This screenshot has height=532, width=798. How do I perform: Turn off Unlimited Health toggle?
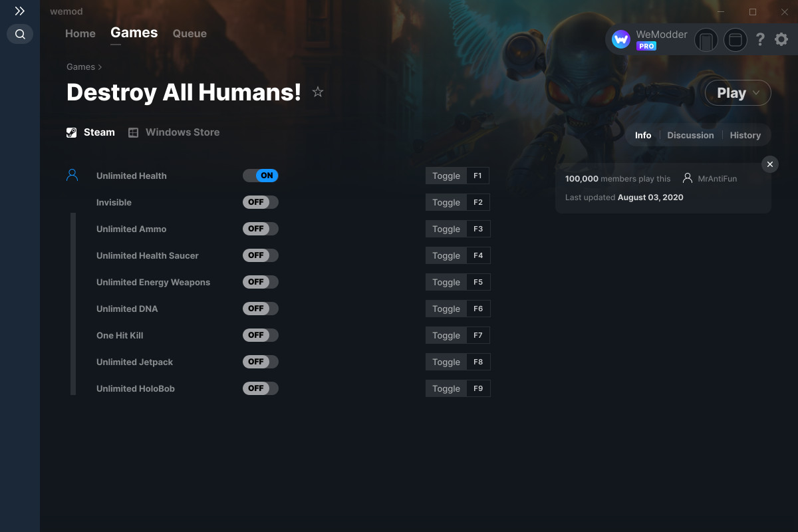(261, 176)
